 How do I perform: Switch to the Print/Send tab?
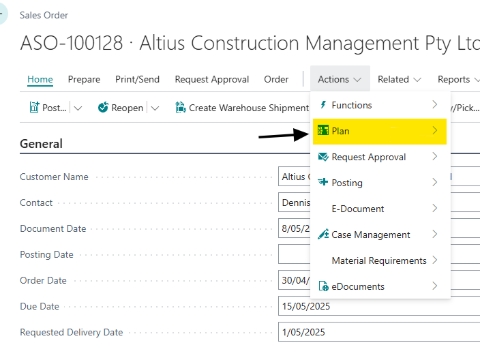(x=137, y=79)
